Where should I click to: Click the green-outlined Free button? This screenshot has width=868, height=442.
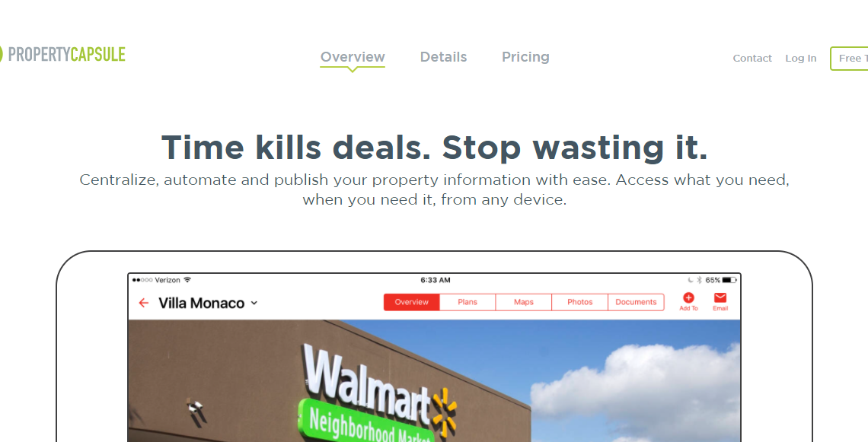(x=849, y=58)
